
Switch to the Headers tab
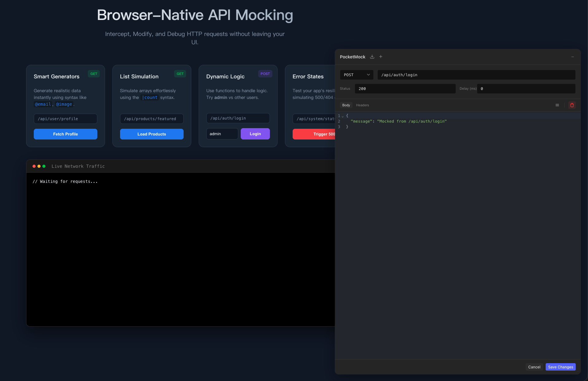click(362, 105)
